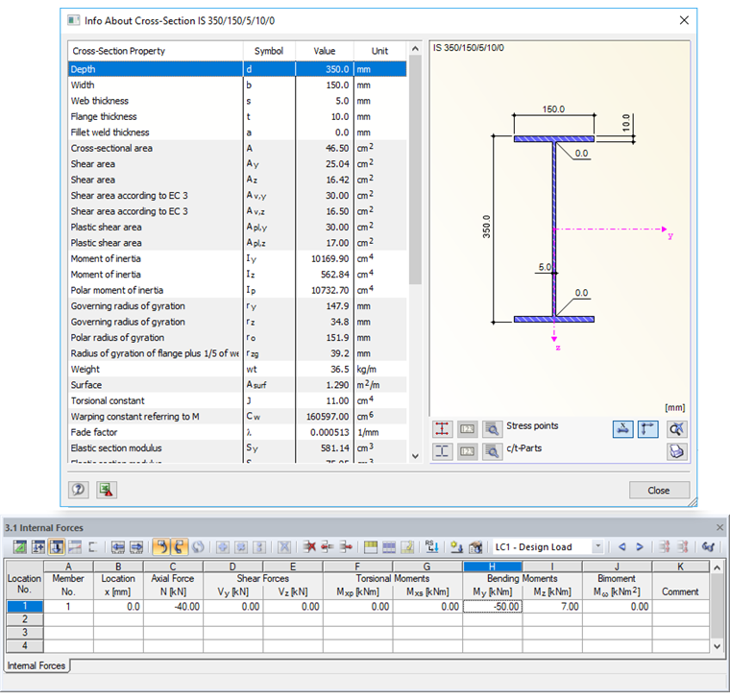Screen dimensions: 730x700
Task: Select the Cross-sectional area row
Action: coord(237,148)
